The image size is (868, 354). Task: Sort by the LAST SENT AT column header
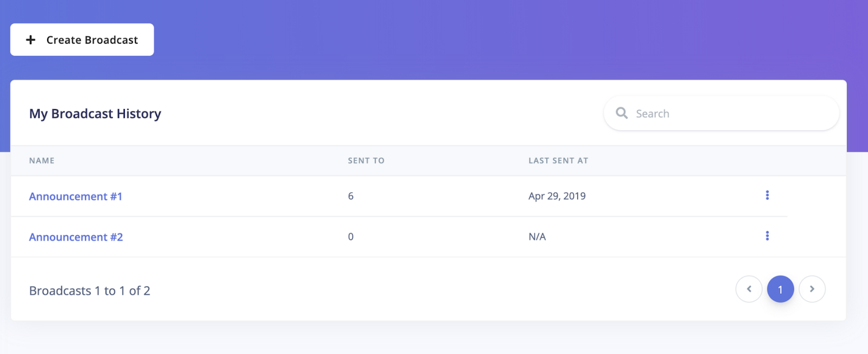coord(558,161)
